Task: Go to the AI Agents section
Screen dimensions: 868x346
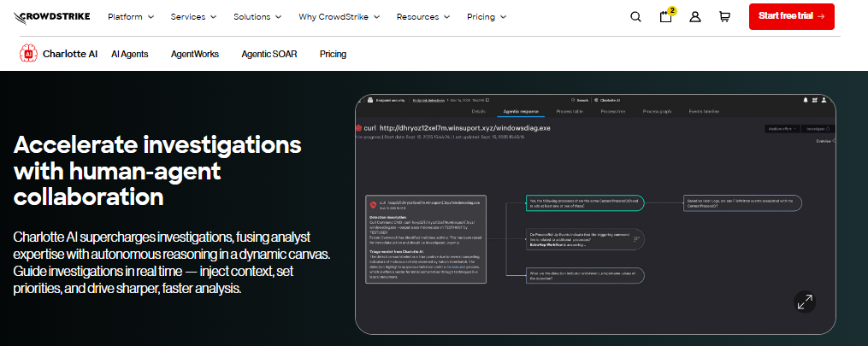Action: [129, 54]
